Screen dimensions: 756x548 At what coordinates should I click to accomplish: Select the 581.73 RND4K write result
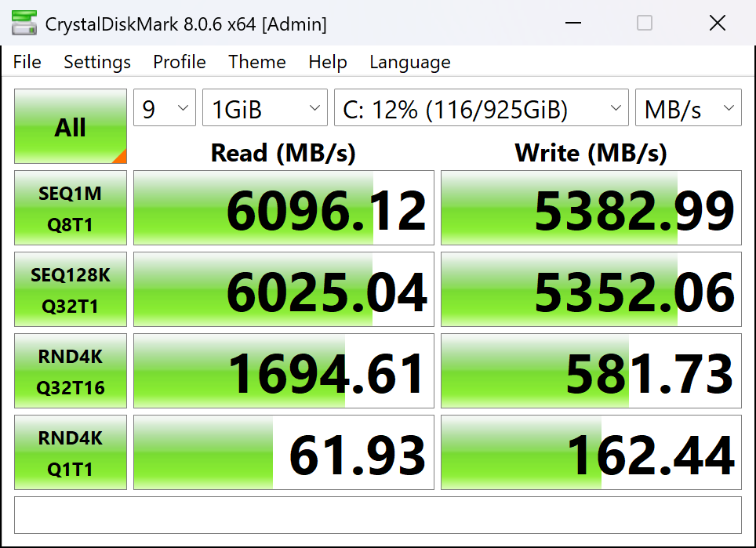[591, 371]
